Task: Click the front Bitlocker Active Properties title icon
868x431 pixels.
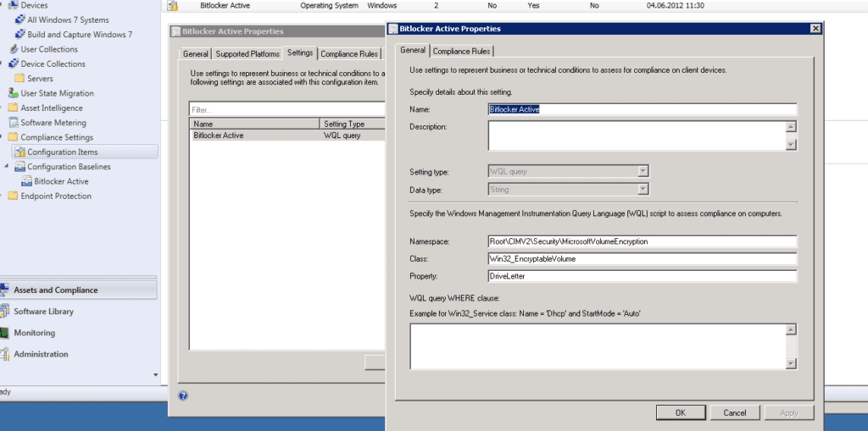Action: 393,29
